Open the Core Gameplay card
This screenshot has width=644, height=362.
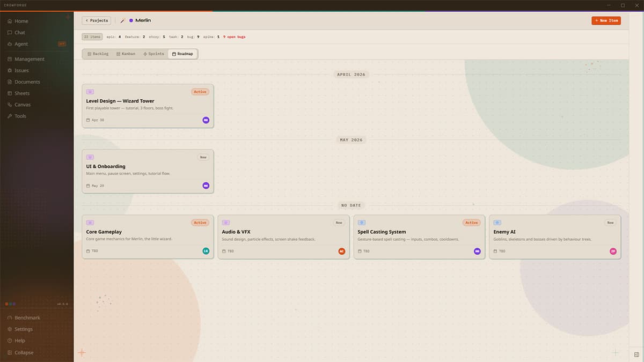(x=148, y=237)
